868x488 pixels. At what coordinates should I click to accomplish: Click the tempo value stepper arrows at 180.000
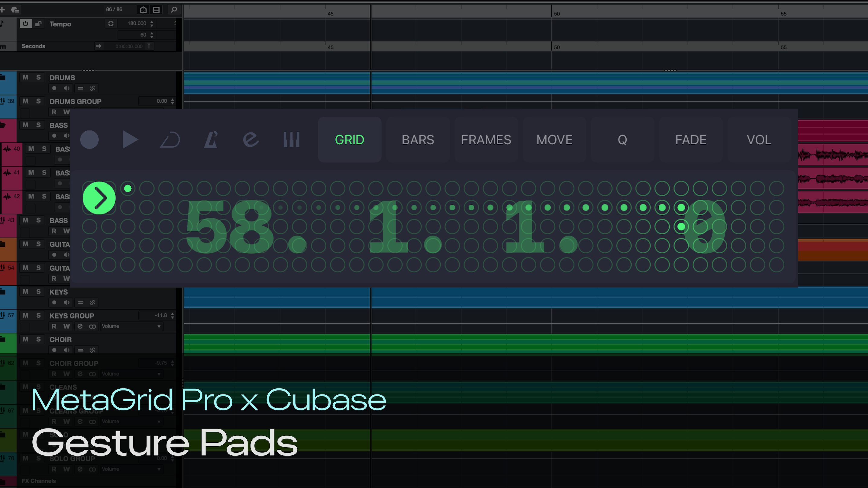152,23
